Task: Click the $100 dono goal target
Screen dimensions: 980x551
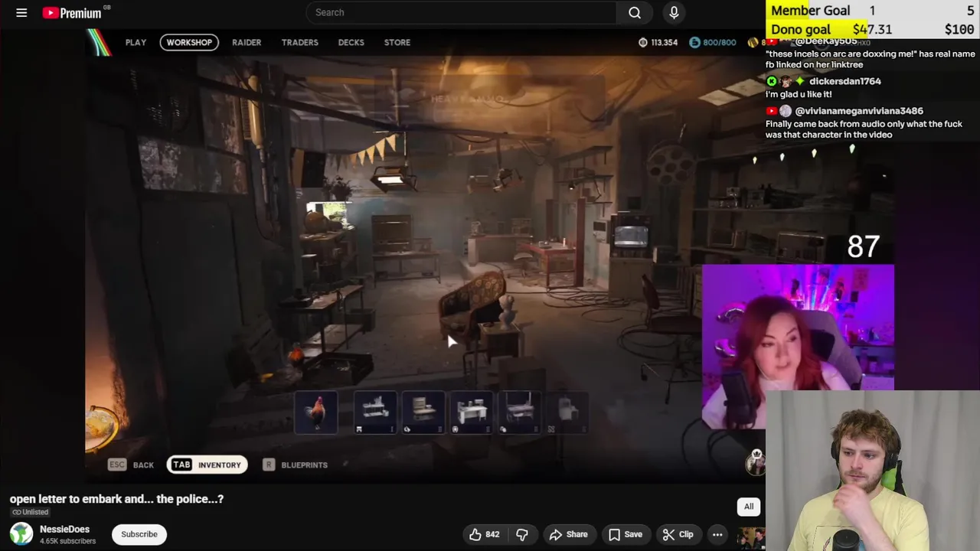Action: 959,29
